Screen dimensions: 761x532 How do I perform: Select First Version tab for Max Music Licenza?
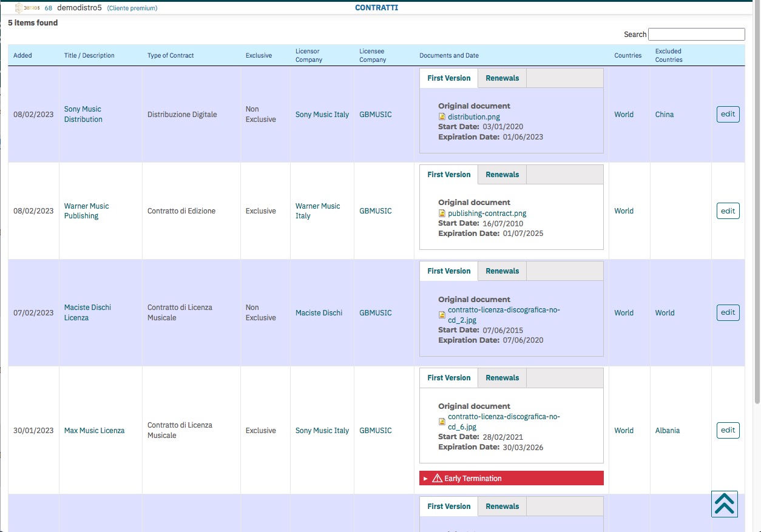point(449,378)
